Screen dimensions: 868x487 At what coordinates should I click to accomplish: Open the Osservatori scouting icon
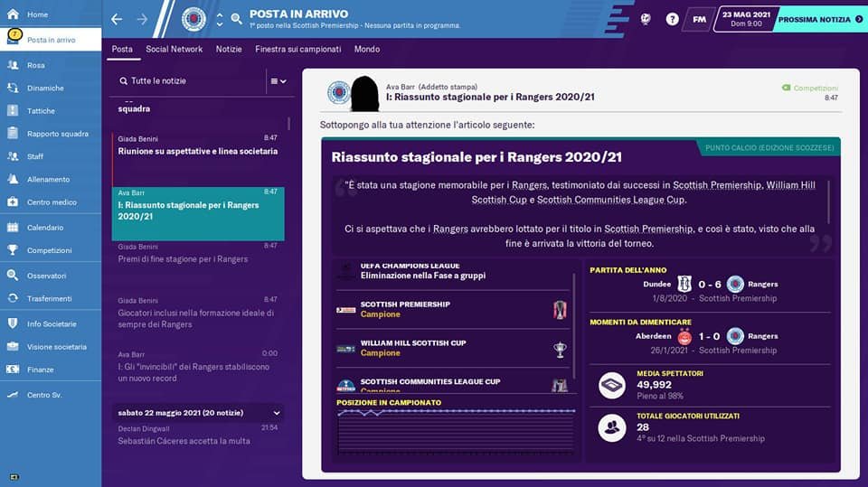[13, 275]
